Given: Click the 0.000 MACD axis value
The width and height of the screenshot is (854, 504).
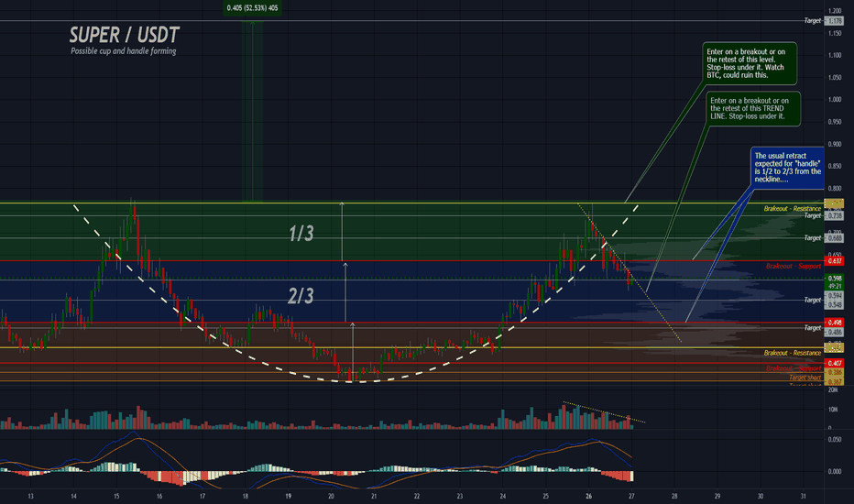Looking at the screenshot, I should point(835,472).
